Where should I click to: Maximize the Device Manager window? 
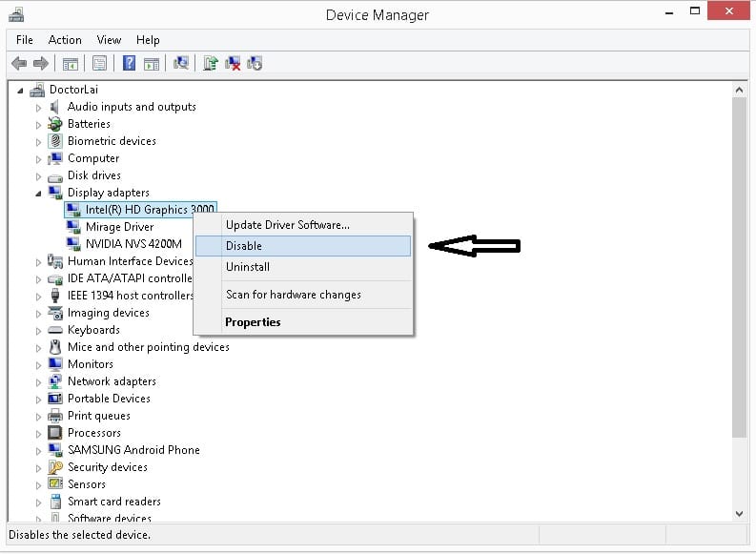click(695, 11)
